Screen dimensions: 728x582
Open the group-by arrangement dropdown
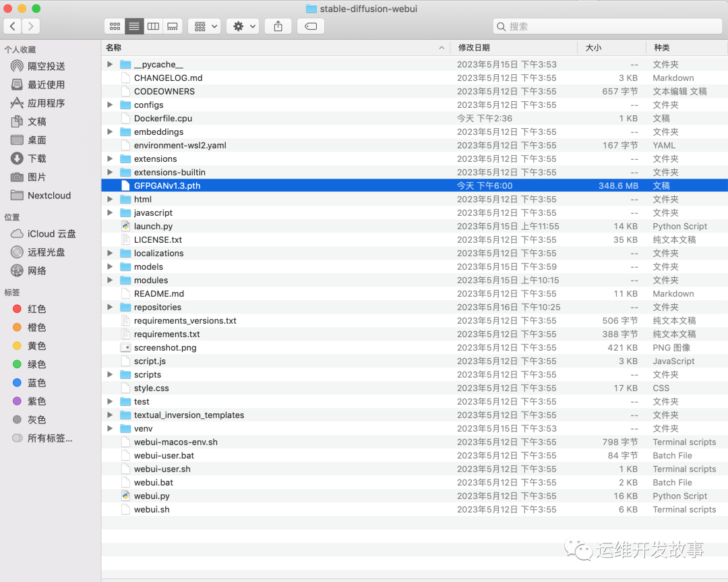pos(205,26)
